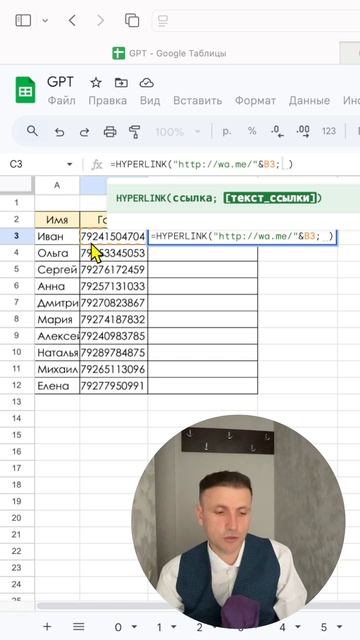Select phone number 79289784875
360x640 pixels.
[113, 353]
